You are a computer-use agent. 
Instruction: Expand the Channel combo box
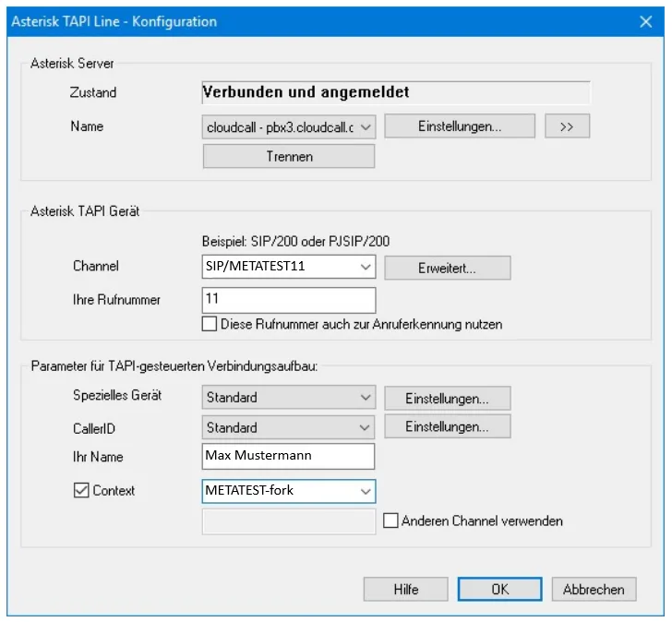tap(365, 268)
